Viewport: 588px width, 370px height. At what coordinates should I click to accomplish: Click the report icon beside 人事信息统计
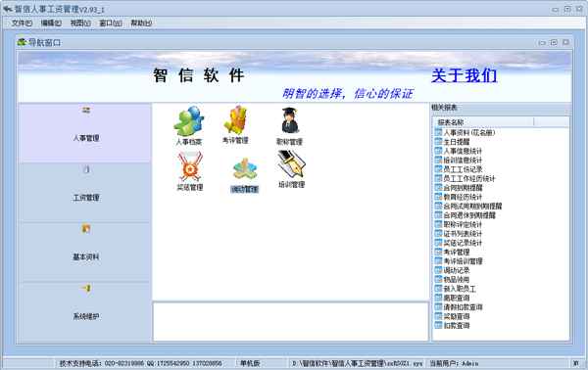point(438,151)
